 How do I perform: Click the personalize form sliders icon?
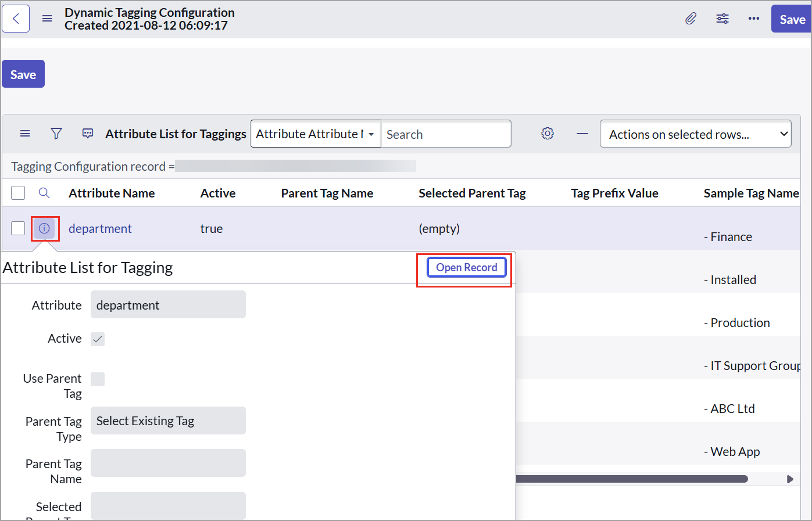click(x=722, y=18)
